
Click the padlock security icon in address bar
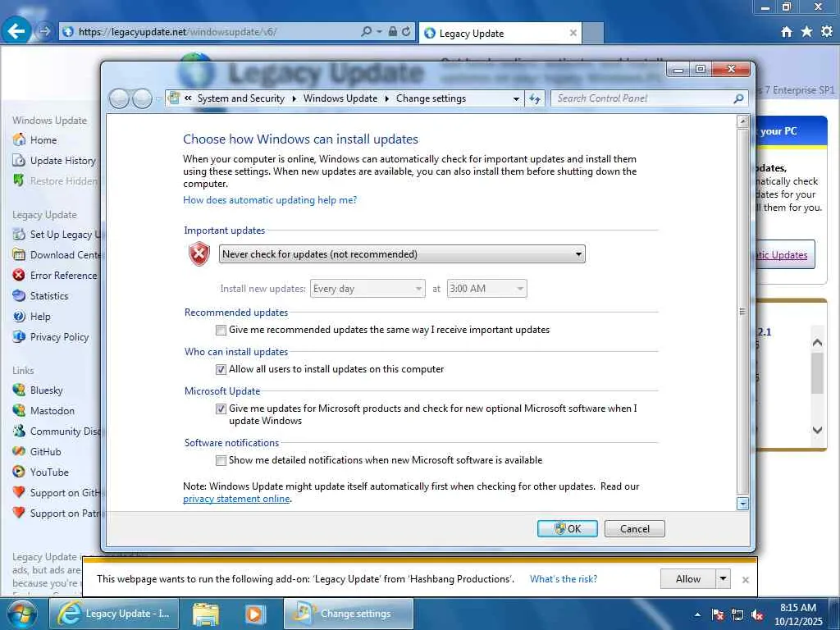(x=393, y=32)
